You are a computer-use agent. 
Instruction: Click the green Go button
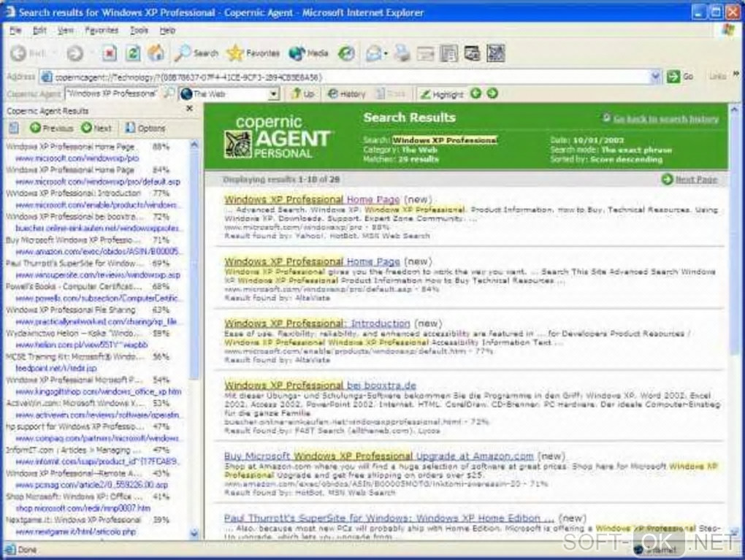(x=680, y=77)
